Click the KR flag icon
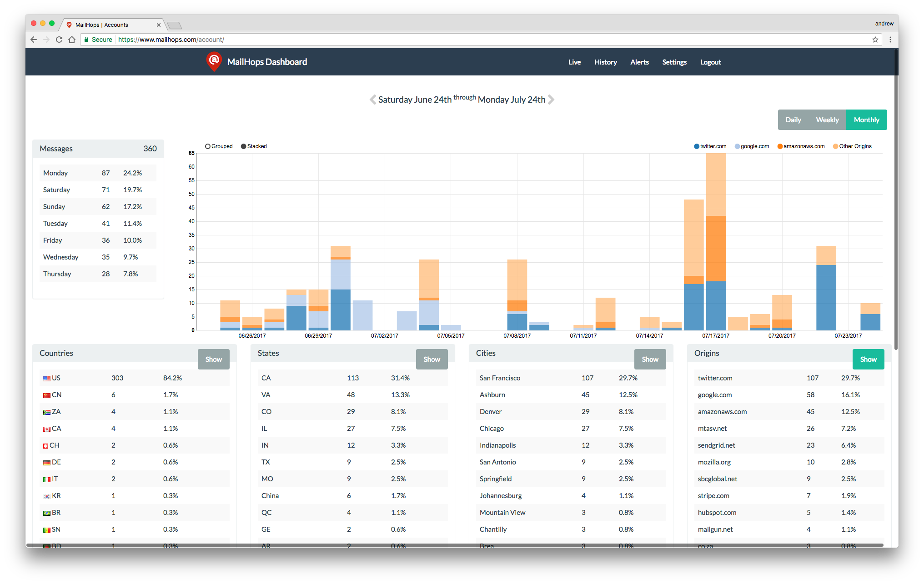 pyautogui.click(x=47, y=496)
